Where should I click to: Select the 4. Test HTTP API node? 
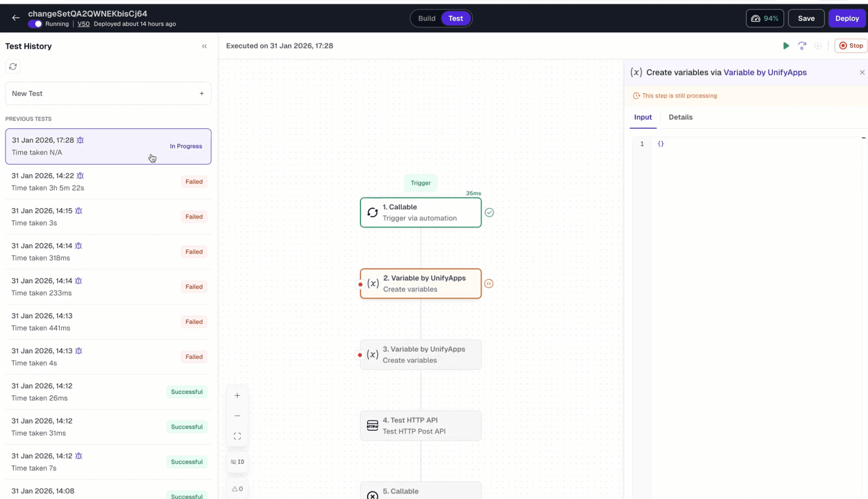(421, 425)
